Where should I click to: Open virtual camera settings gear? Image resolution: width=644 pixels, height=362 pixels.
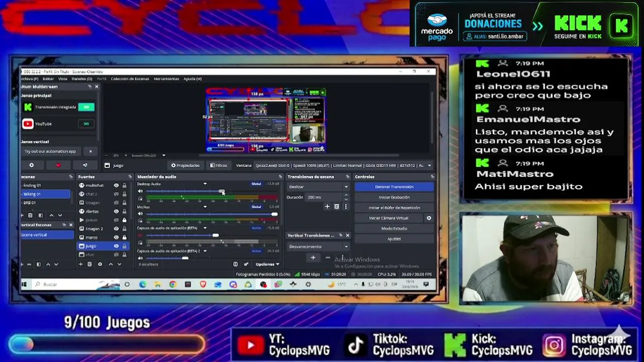coord(429,218)
